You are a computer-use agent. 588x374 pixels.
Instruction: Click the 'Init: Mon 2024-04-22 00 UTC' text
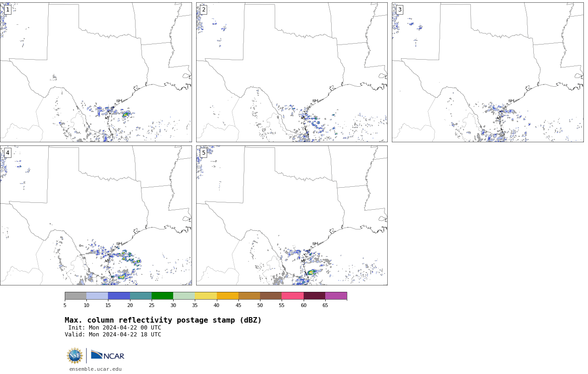click(x=115, y=328)
